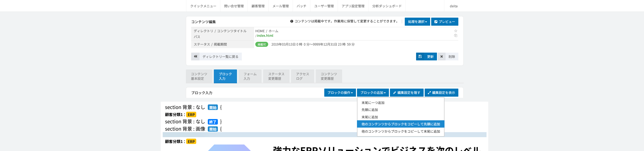Click the rewind arrow icon for directory list
Image resolution: width=644 pixels, height=151 pixels.
point(195,57)
